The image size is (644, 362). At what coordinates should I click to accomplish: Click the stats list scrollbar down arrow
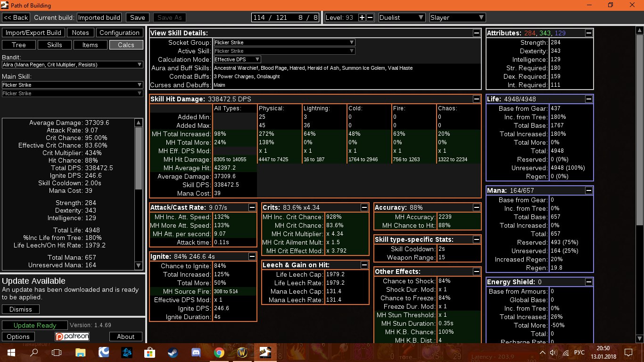click(138, 266)
